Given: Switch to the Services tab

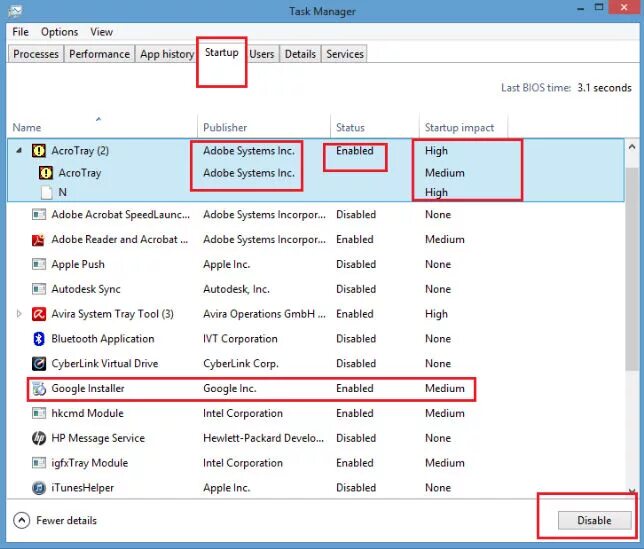Looking at the screenshot, I should pos(345,54).
